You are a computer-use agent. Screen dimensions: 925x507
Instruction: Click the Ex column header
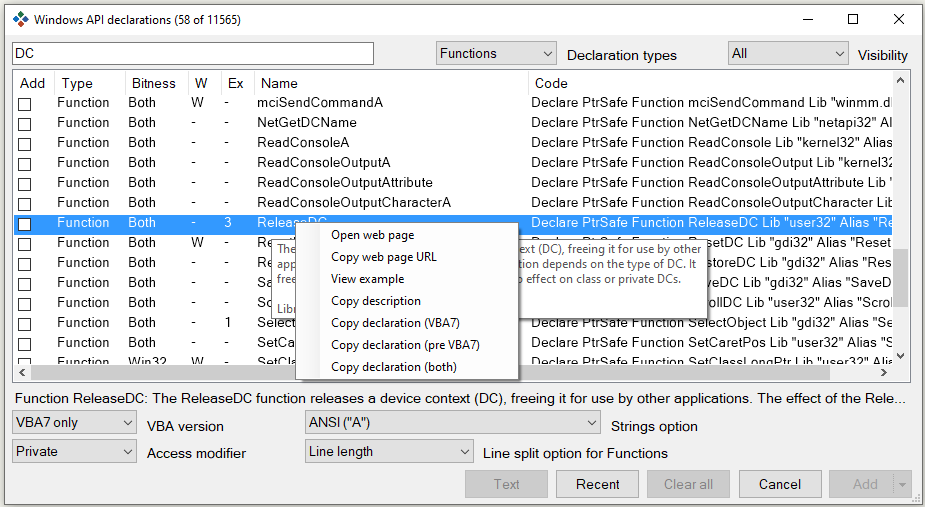[x=237, y=83]
